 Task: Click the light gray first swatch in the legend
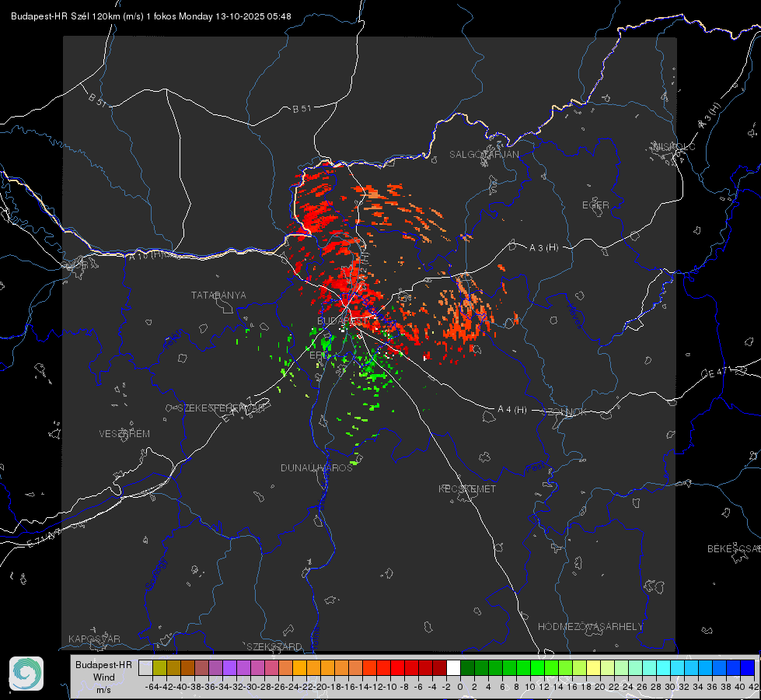(145, 667)
